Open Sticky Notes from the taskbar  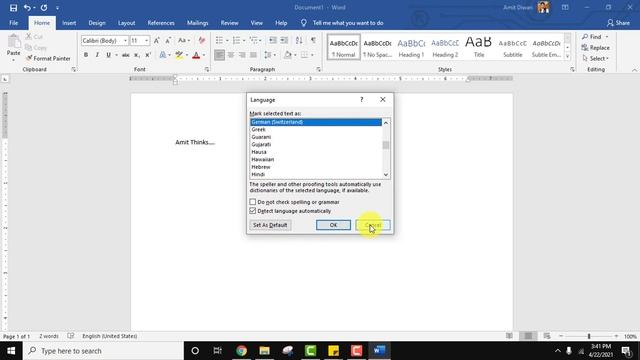pos(333,351)
